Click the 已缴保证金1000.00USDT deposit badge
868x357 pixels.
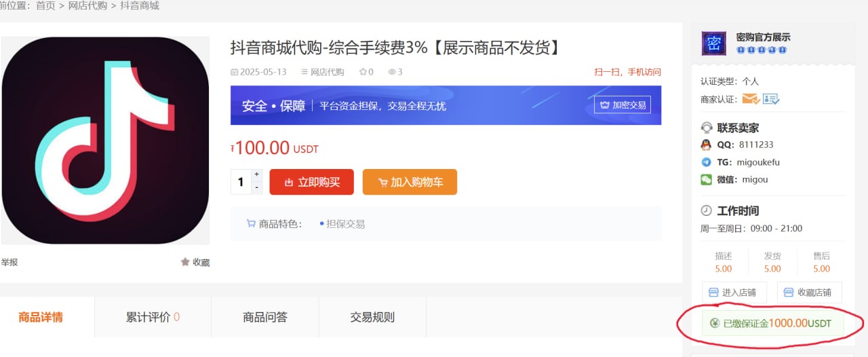(772, 323)
